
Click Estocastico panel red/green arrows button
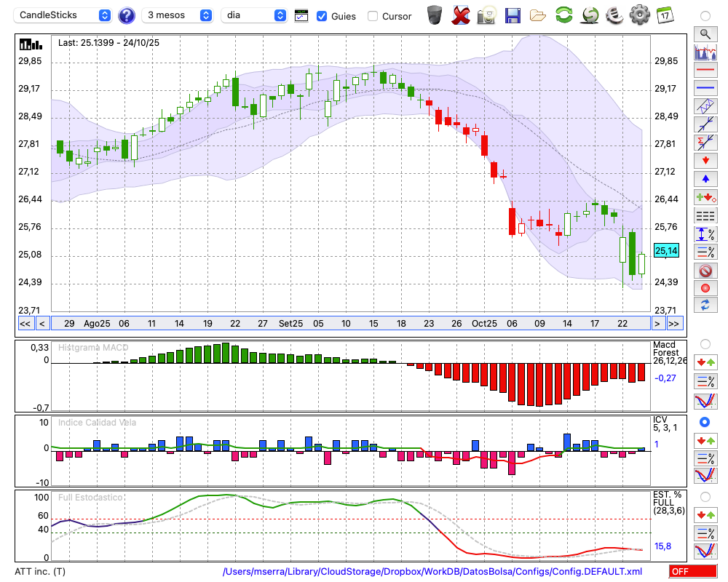tap(705, 515)
